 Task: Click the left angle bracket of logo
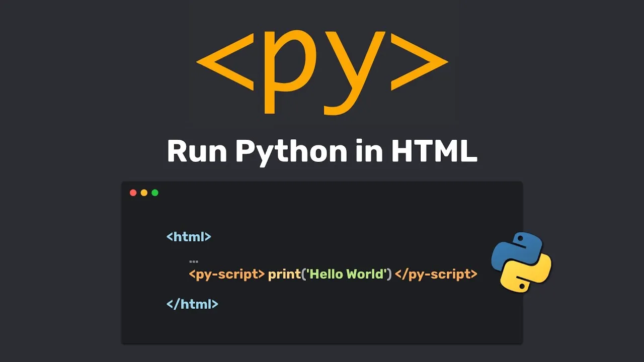pos(225,62)
